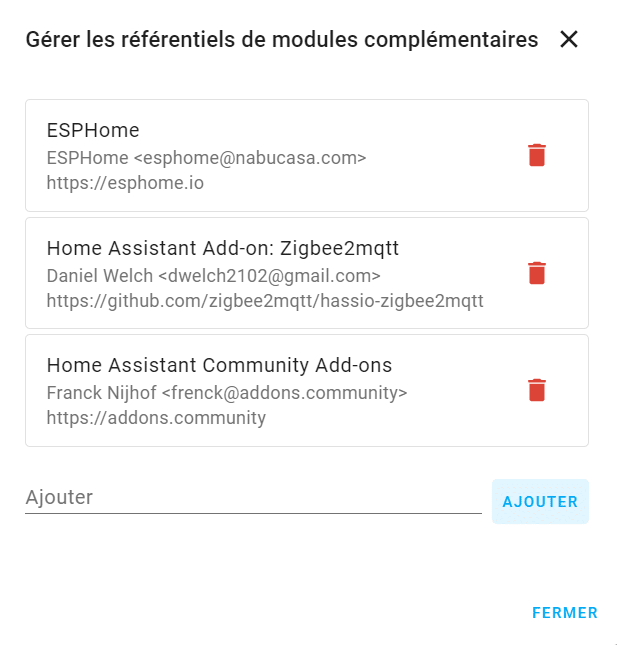Remove the Zigbee2mqtt add-on repository
The width and height of the screenshot is (617, 645).
point(537,273)
